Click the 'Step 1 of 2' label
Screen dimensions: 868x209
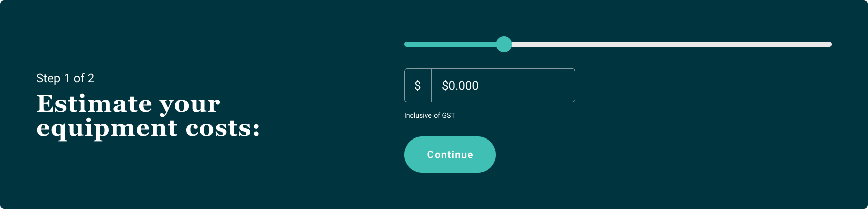pyautogui.click(x=65, y=78)
